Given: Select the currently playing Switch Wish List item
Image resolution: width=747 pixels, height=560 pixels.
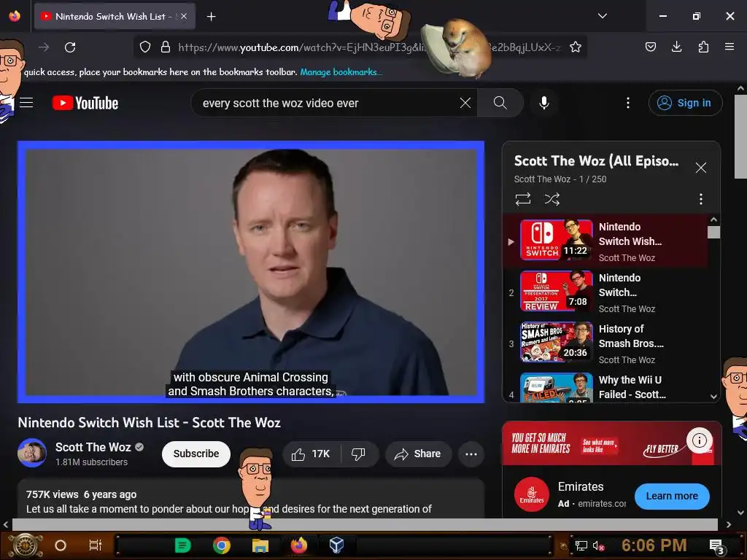Looking at the screenshot, I should 605,241.
